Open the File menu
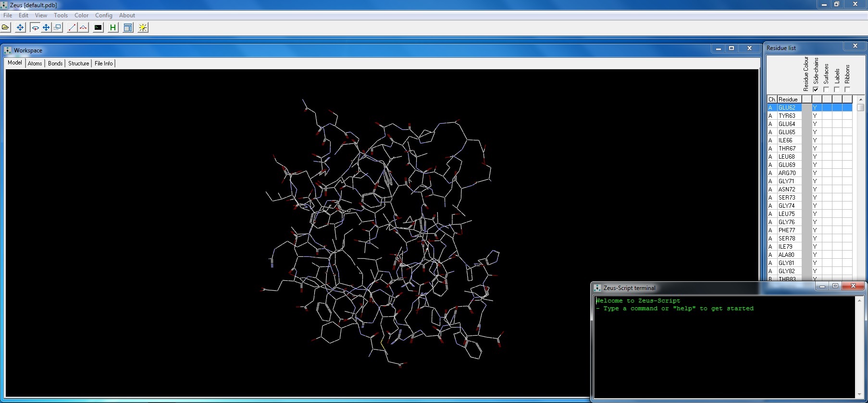Image resolution: width=868 pixels, height=403 pixels. (8, 15)
